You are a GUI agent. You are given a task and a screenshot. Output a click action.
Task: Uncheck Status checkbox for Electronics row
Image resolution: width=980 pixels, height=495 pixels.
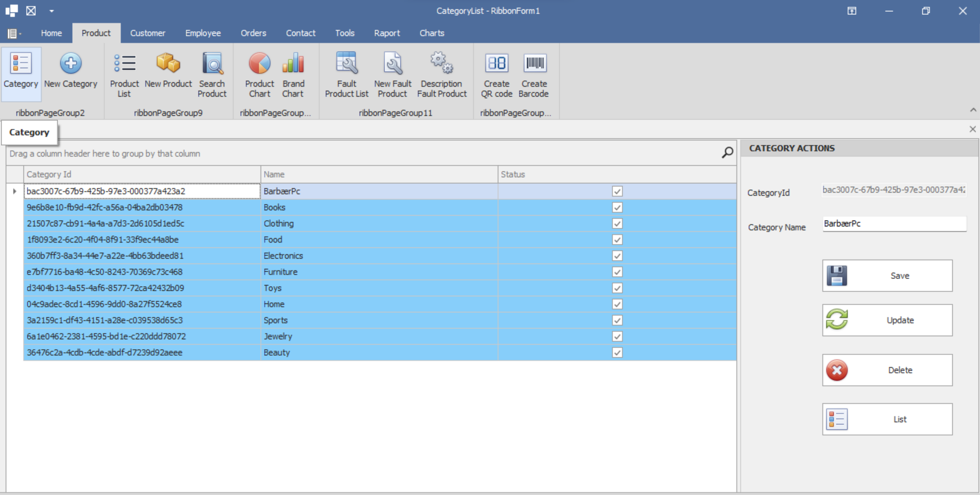coord(617,256)
